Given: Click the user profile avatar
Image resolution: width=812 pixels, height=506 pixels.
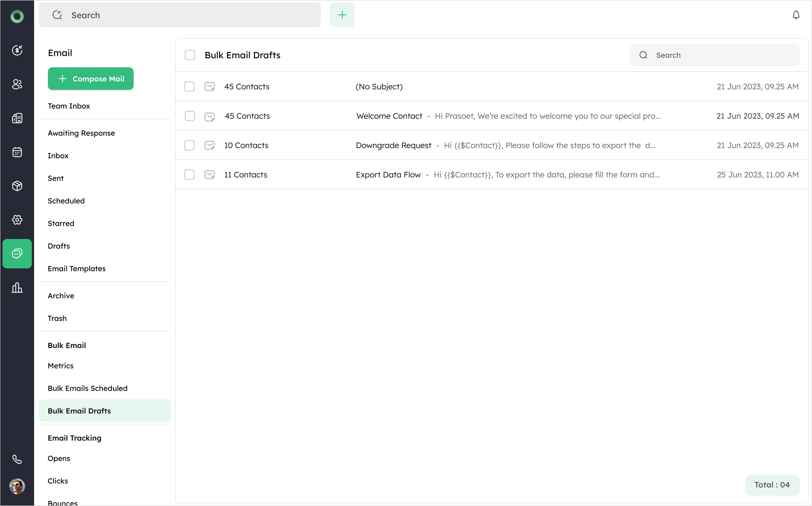Looking at the screenshot, I should (x=17, y=486).
